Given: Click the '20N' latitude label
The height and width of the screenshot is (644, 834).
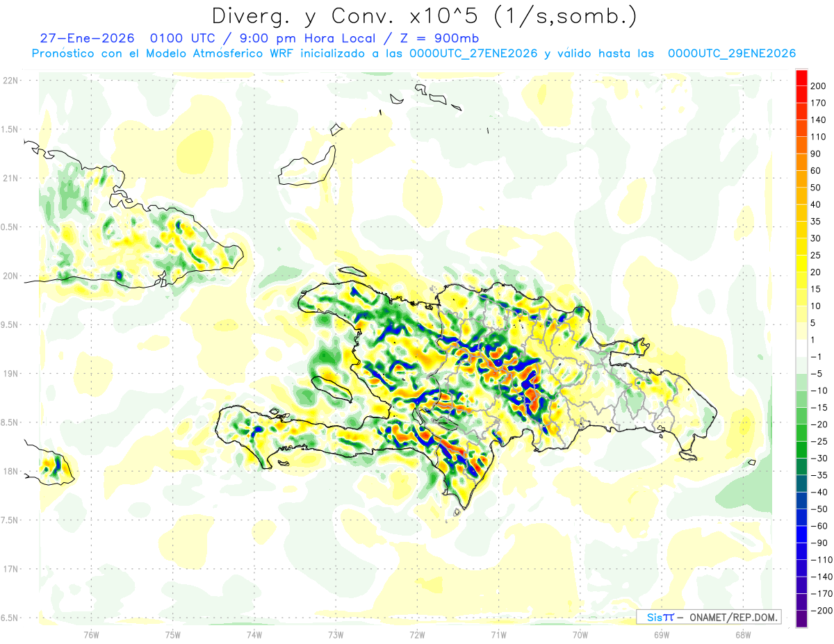Looking at the screenshot, I should (10, 276).
